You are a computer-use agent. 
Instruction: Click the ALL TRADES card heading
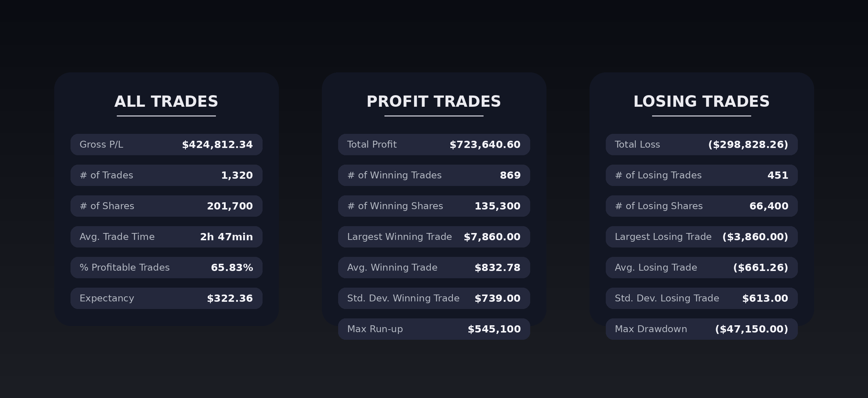click(x=166, y=102)
